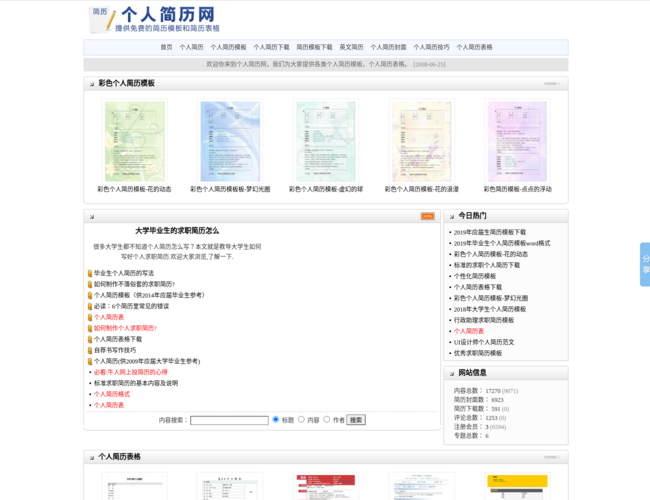The image size is (650, 500).
Task: Open 如何制作不落俗套的求职简历? link
Action: pos(134,284)
